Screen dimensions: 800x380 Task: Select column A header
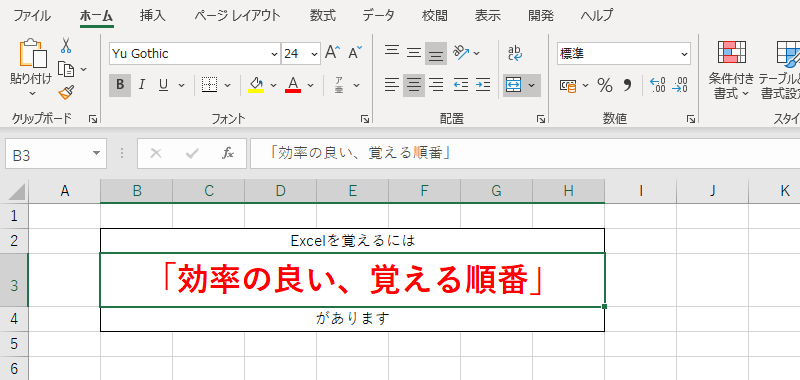(x=64, y=191)
